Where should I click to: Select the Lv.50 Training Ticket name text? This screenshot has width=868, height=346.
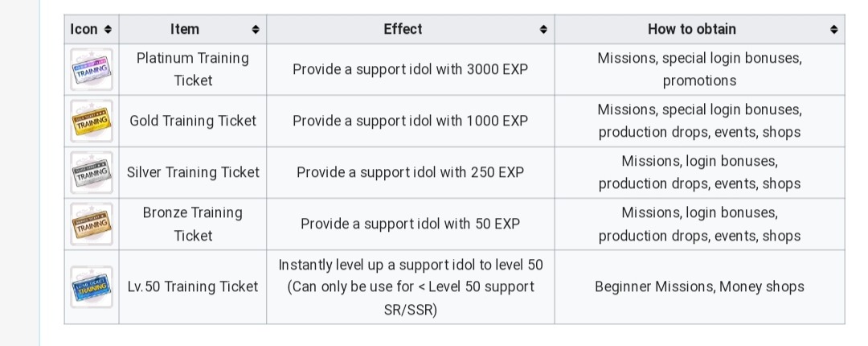[x=193, y=286]
